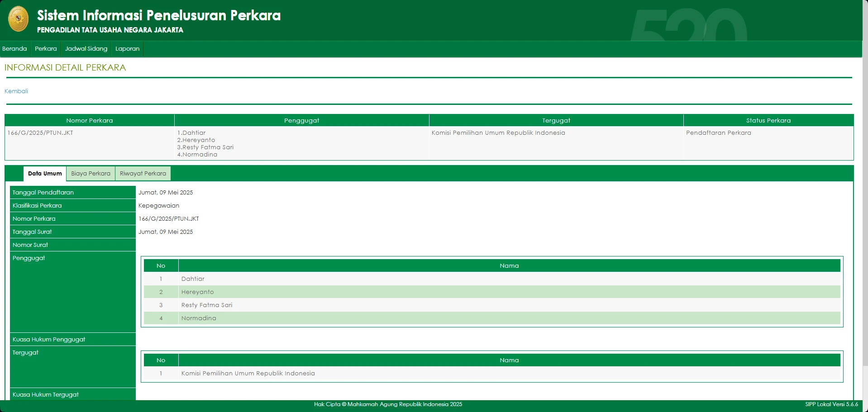Open the Laporan menu item
Viewport: 868px width, 412px height.
coord(127,48)
